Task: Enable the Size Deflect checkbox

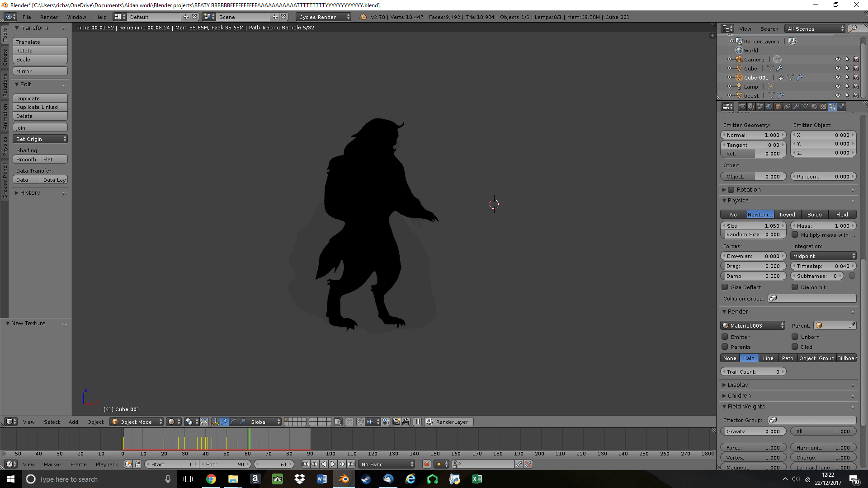Action: coord(726,287)
